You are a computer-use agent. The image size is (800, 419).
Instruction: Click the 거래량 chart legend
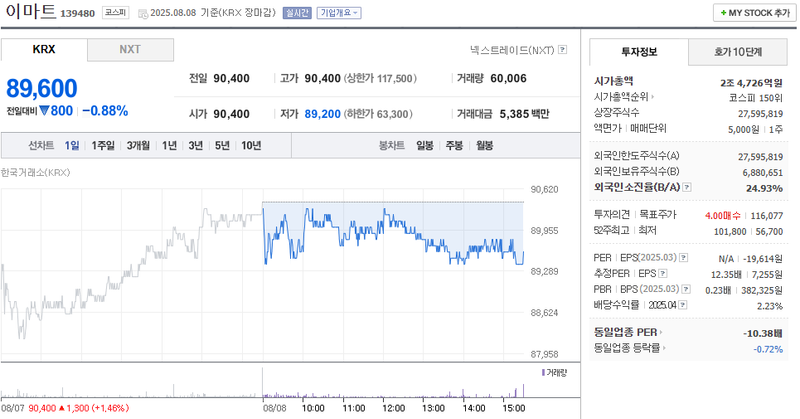pos(554,373)
